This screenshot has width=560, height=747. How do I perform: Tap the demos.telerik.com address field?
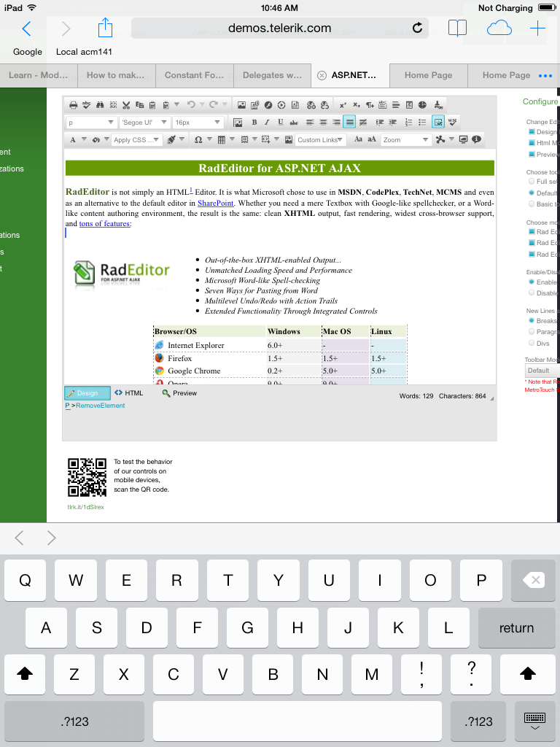(x=279, y=28)
